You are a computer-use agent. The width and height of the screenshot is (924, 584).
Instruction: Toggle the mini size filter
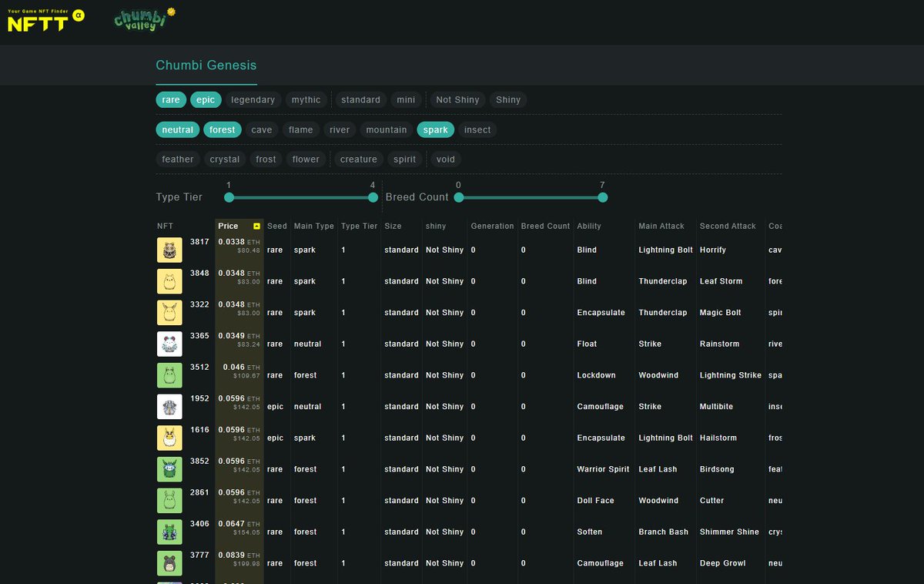tap(406, 99)
